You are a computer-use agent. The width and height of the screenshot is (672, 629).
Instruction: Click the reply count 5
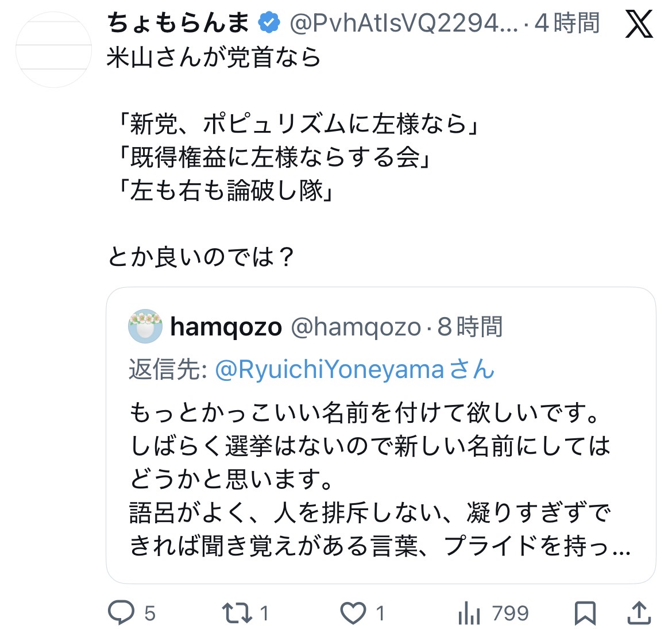pos(149,613)
